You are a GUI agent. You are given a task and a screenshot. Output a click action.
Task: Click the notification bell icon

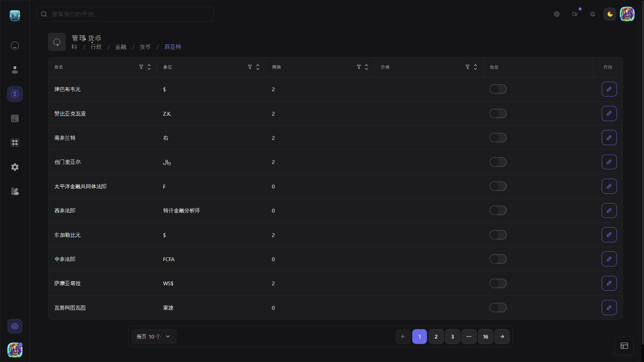coord(593,14)
